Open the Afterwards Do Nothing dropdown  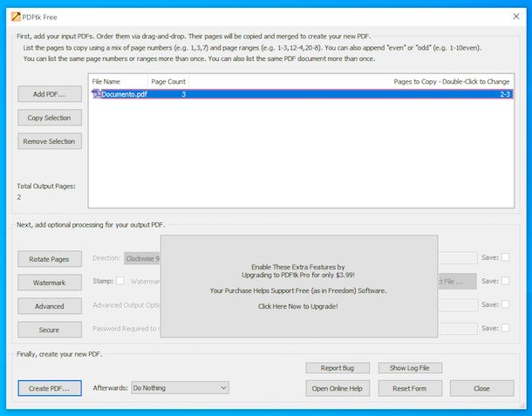181,388
